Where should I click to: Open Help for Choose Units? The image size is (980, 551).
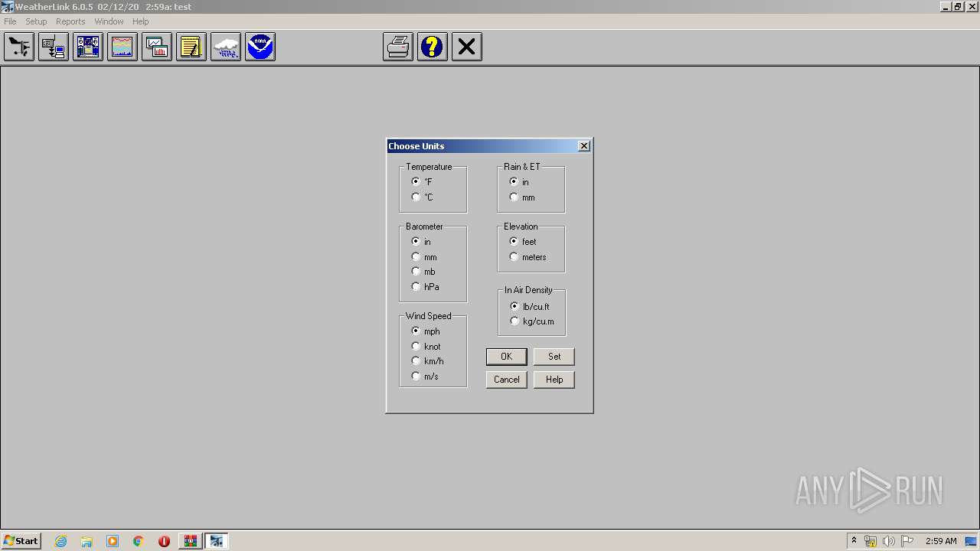pyautogui.click(x=554, y=380)
